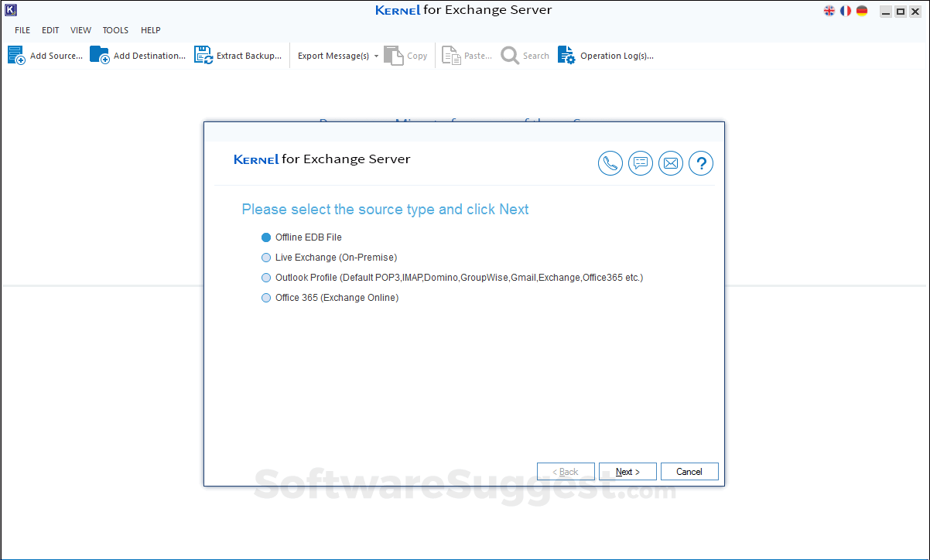This screenshot has width=930, height=560.
Task: Close the Kernel for Exchange Server window
Action: pyautogui.click(x=915, y=12)
